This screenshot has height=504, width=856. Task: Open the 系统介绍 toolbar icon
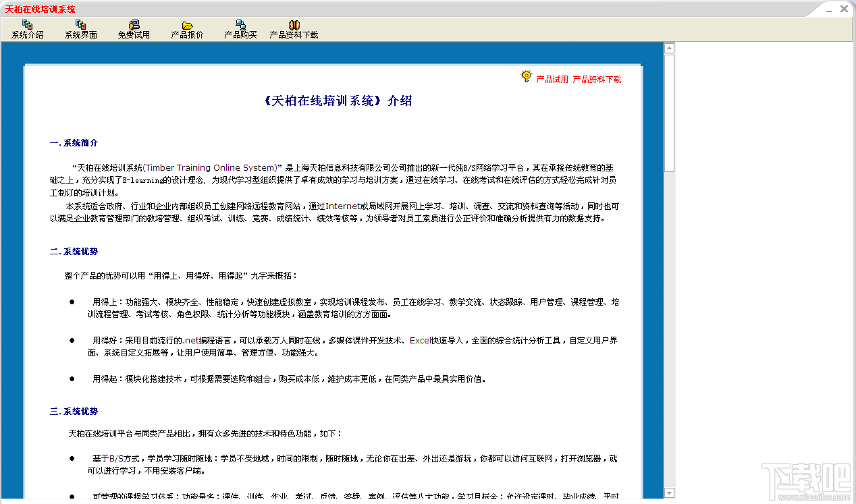(x=28, y=29)
